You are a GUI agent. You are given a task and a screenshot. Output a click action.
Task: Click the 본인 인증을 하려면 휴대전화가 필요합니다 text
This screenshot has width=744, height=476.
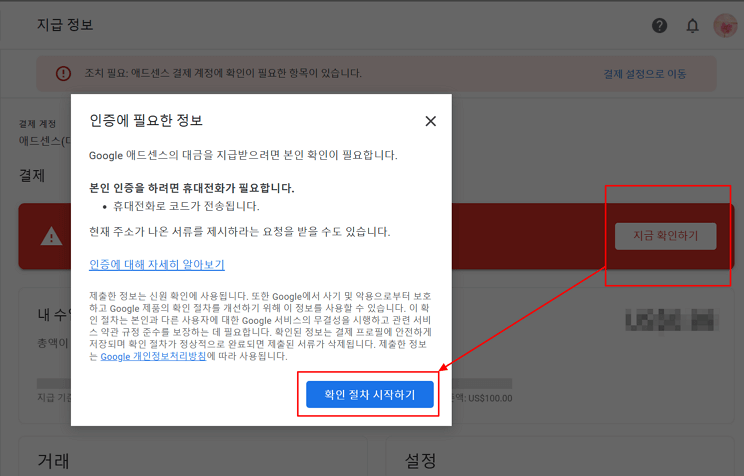click(192, 188)
